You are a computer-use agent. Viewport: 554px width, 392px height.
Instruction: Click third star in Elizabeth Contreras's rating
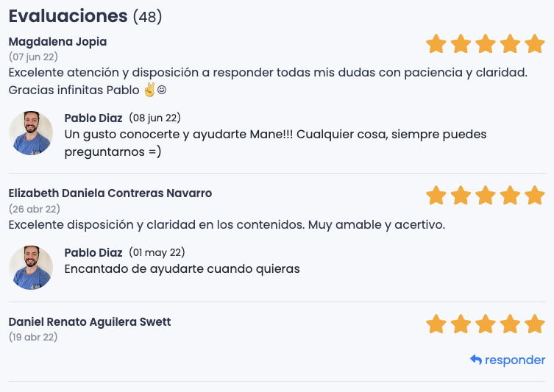pos(486,195)
